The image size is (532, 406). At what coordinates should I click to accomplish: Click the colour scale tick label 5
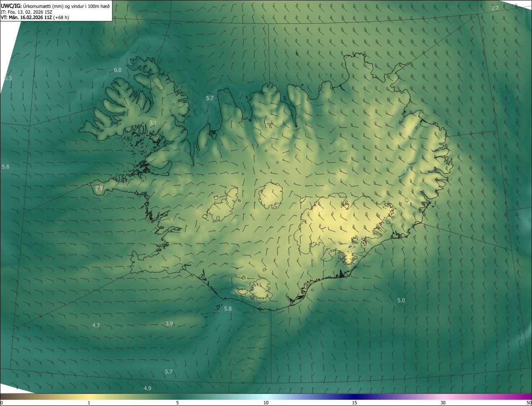click(x=177, y=403)
